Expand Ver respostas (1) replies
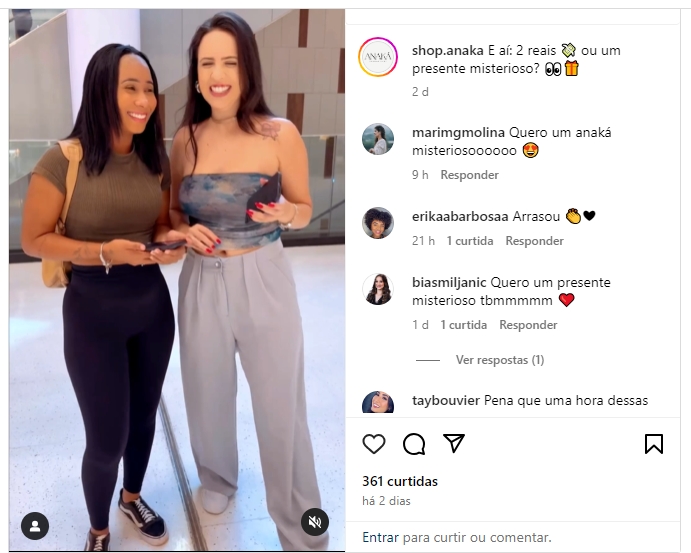The width and height of the screenshot is (691, 553). pyautogui.click(x=500, y=360)
